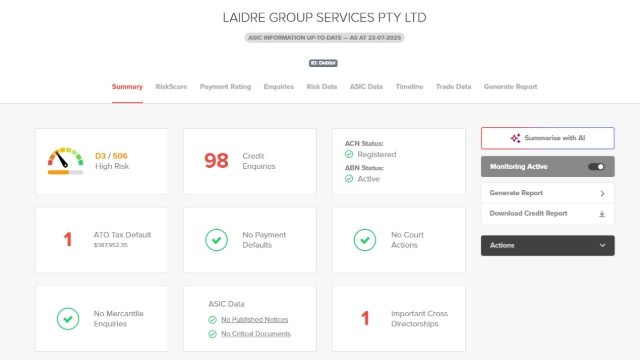Click the Actions dropdown chevron

602,245
